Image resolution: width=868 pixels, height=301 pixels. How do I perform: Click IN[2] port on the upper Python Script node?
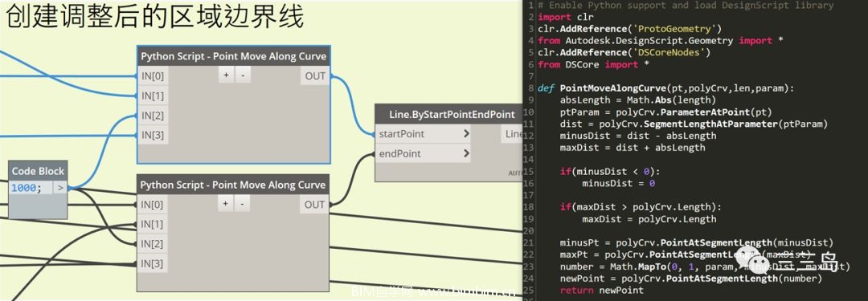(x=152, y=115)
